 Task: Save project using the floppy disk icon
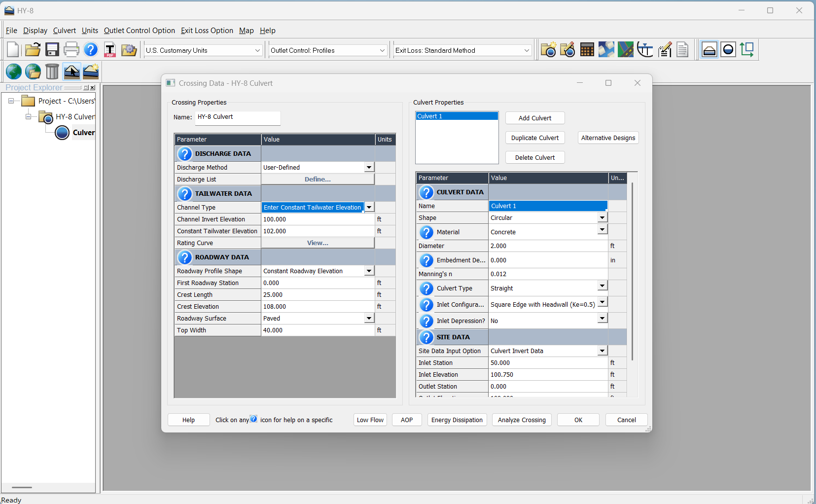[x=52, y=50]
